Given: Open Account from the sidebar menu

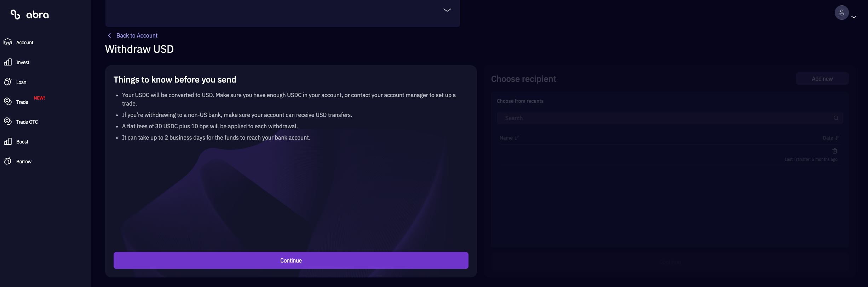Looking at the screenshot, I should [25, 42].
